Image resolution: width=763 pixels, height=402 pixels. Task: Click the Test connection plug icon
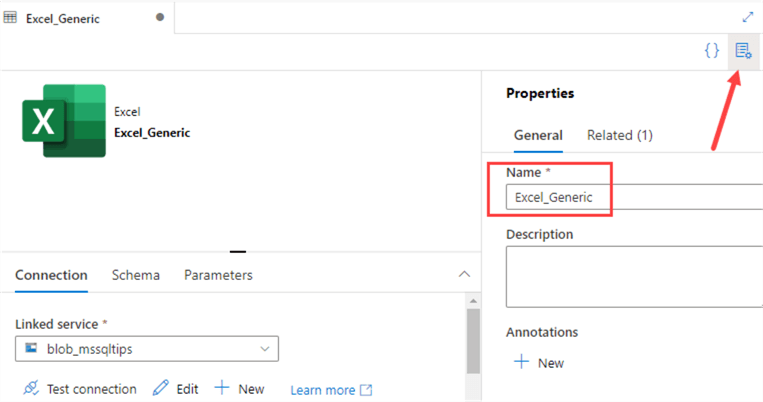(31, 389)
